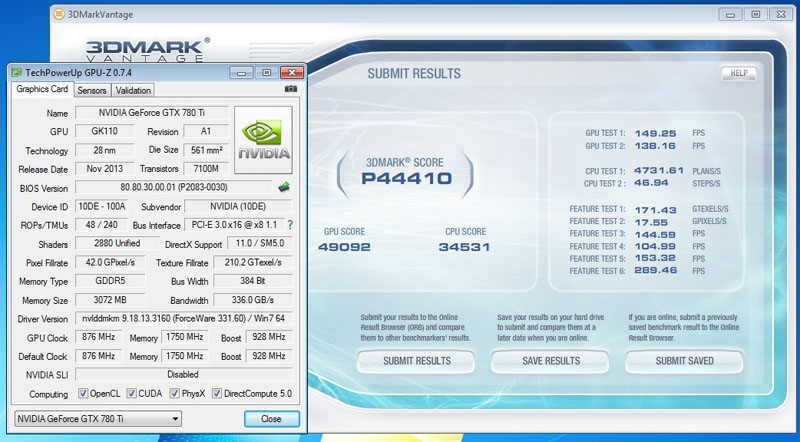Screen dimensions: 800x442
Task: Click the Driver Version field
Action: [x=184, y=318]
